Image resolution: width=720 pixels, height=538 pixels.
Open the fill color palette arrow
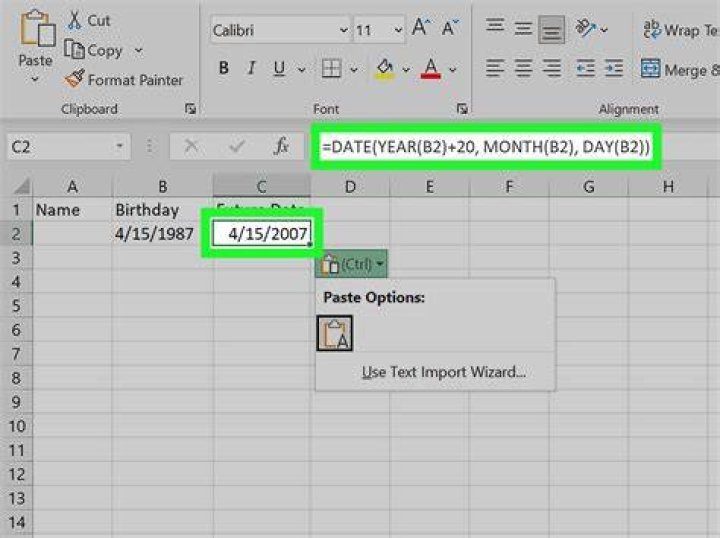point(406,69)
